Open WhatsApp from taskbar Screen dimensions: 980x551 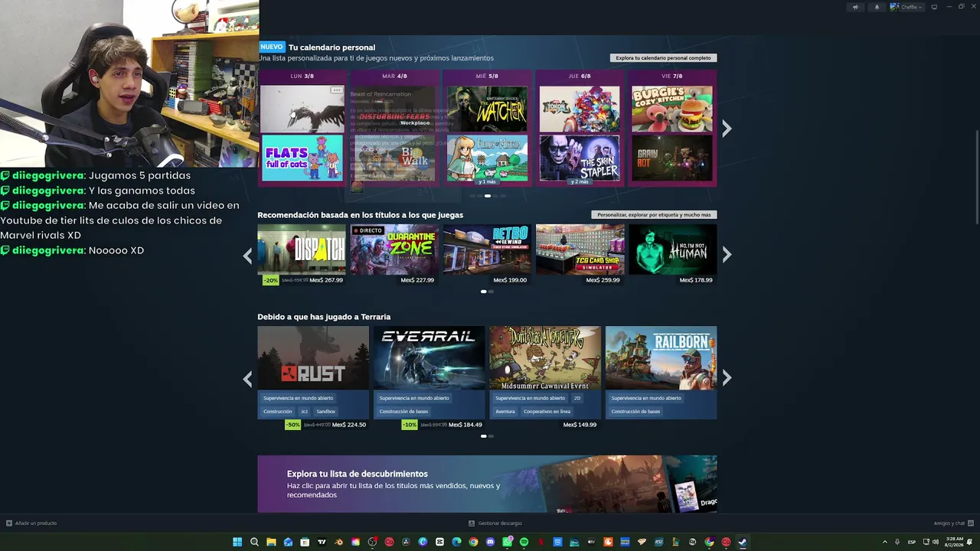[x=507, y=542]
